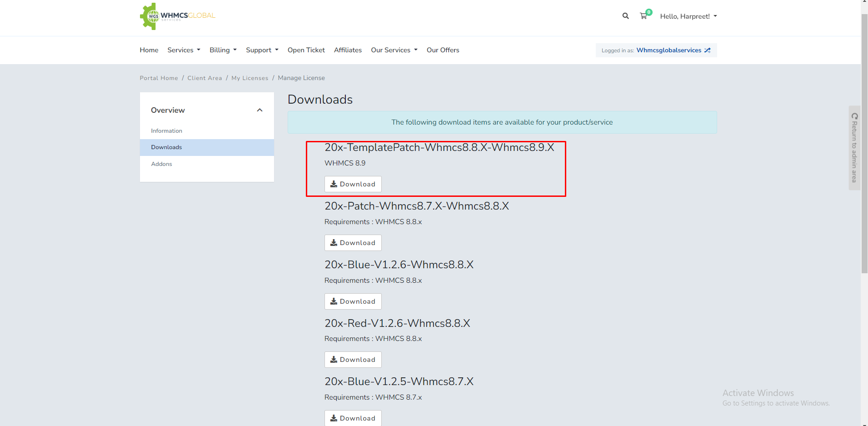Expand the Billing dropdown menu

click(x=223, y=50)
